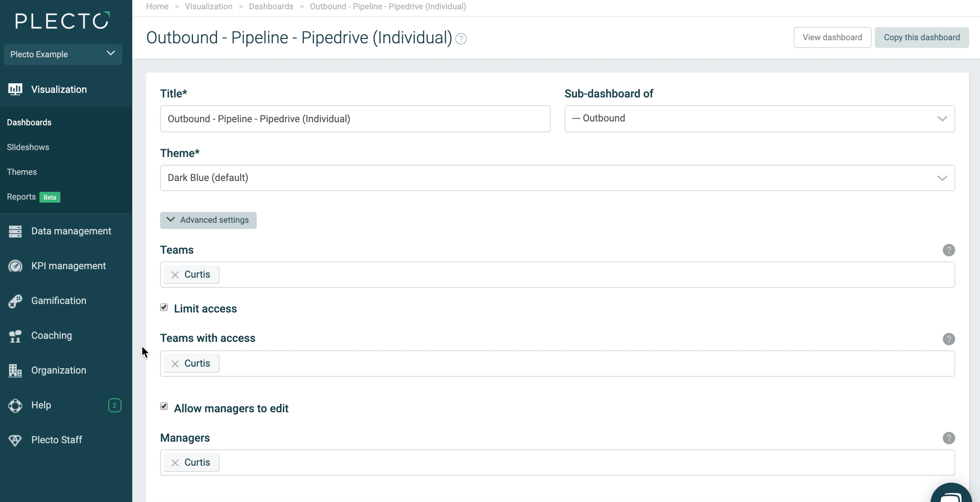The image size is (980, 502).
Task: Open the Visualization sidebar section icon
Action: (x=15, y=89)
